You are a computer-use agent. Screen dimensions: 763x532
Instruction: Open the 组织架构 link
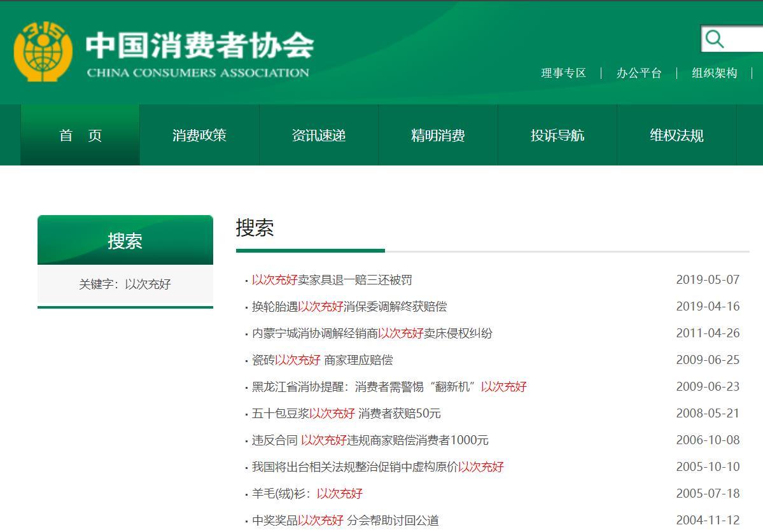(x=713, y=73)
